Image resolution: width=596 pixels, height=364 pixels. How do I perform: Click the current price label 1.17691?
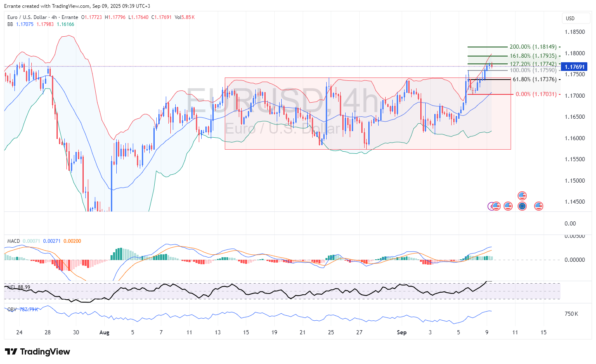[x=574, y=67]
